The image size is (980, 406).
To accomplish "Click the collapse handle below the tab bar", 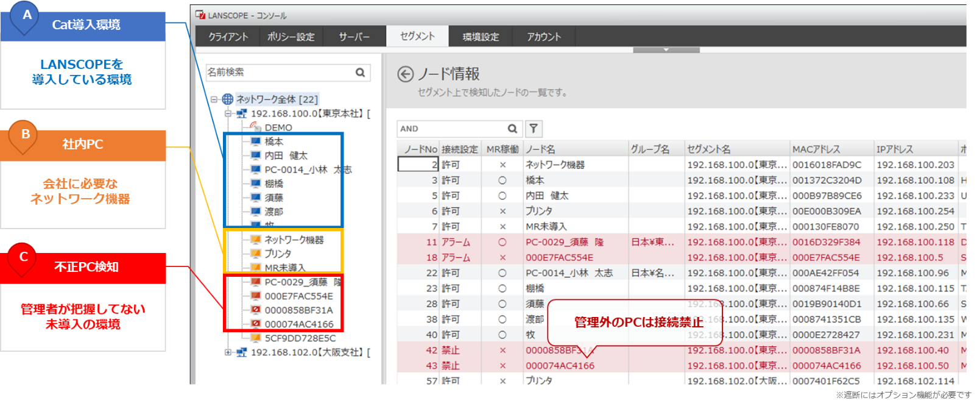I will pyautogui.click(x=666, y=50).
